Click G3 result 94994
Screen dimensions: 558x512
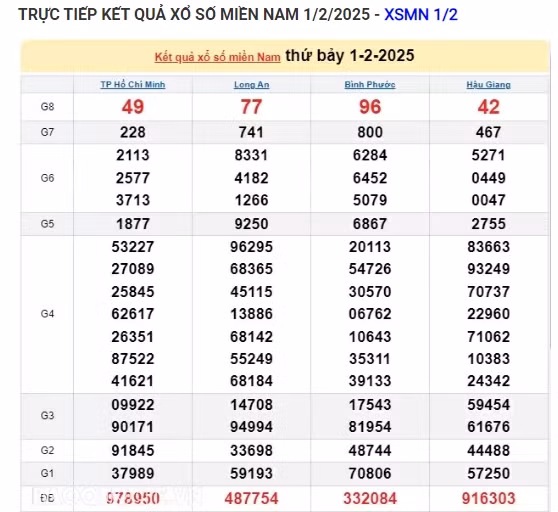(x=252, y=427)
